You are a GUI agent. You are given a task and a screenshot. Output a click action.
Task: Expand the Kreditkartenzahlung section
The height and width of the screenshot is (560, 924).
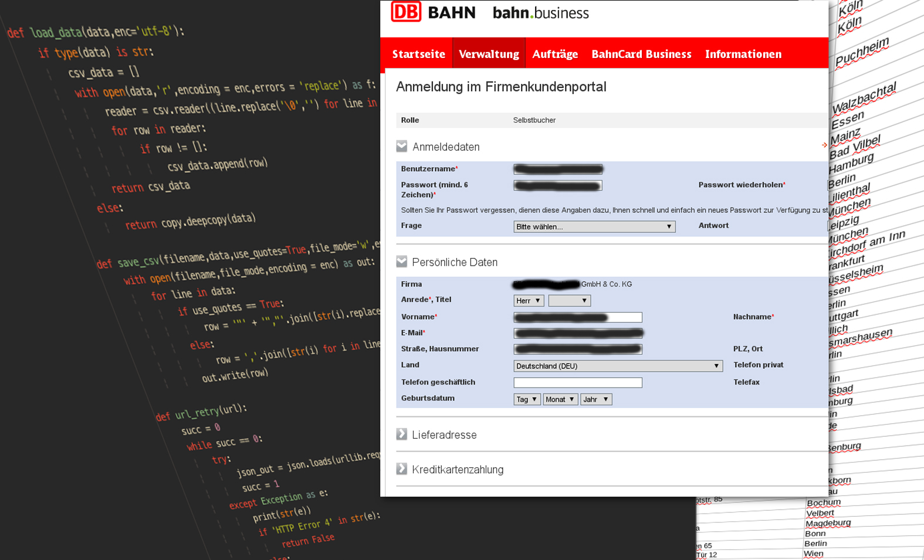[402, 469]
